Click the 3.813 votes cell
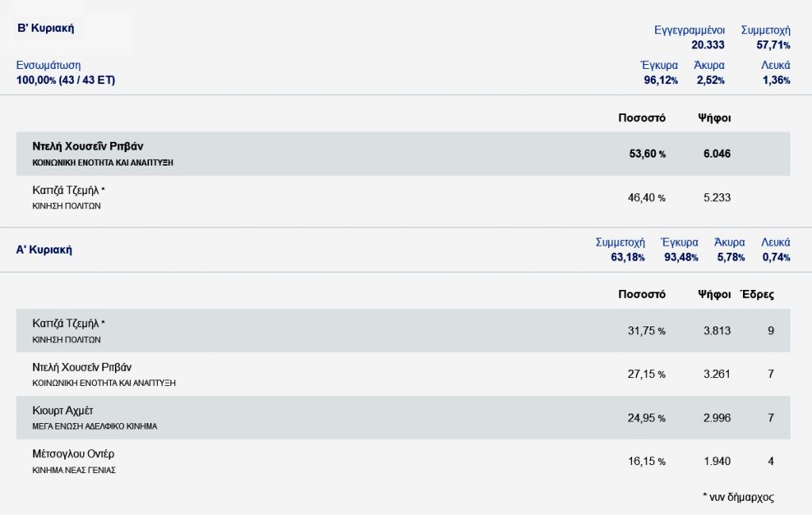812x515 pixels. click(x=717, y=330)
